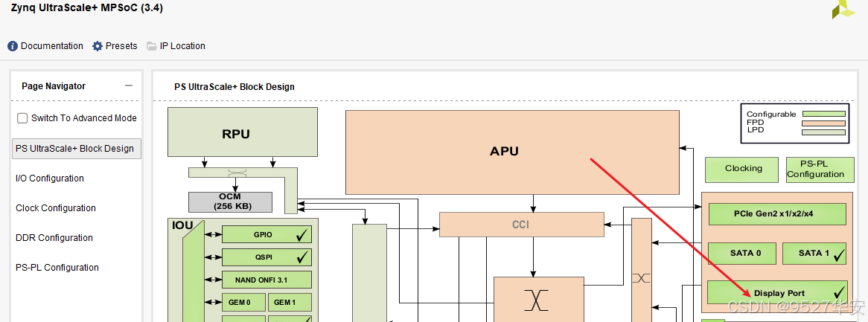Image resolution: width=868 pixels, height=322 pixels.
Task: Select the GEM 1 block
Action: (290, 302)
